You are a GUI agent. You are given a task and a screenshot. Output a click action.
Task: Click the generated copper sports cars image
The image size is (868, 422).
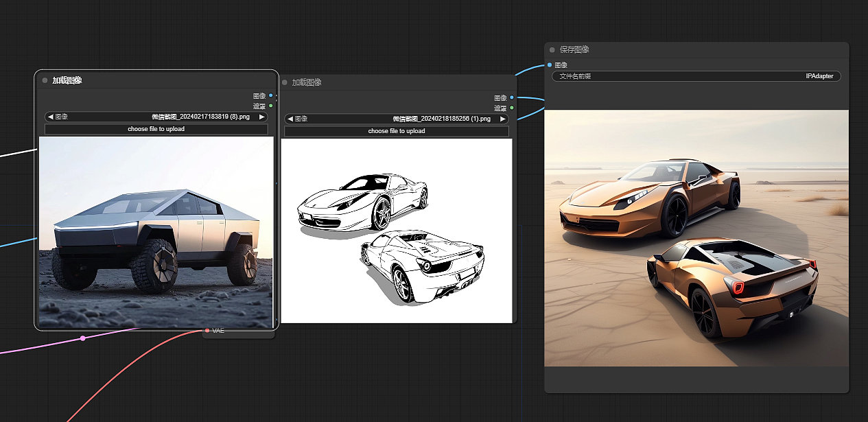click(x=696, y=237)
